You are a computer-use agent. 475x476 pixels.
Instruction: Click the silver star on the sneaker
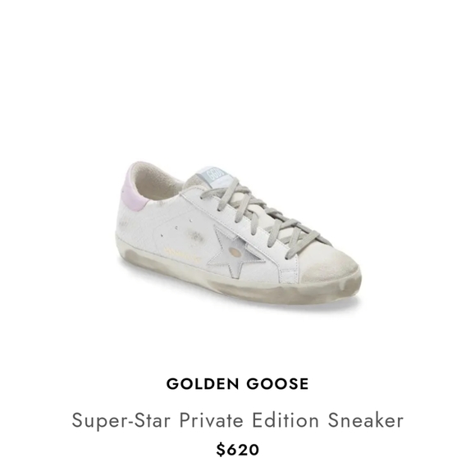[235, 252]
